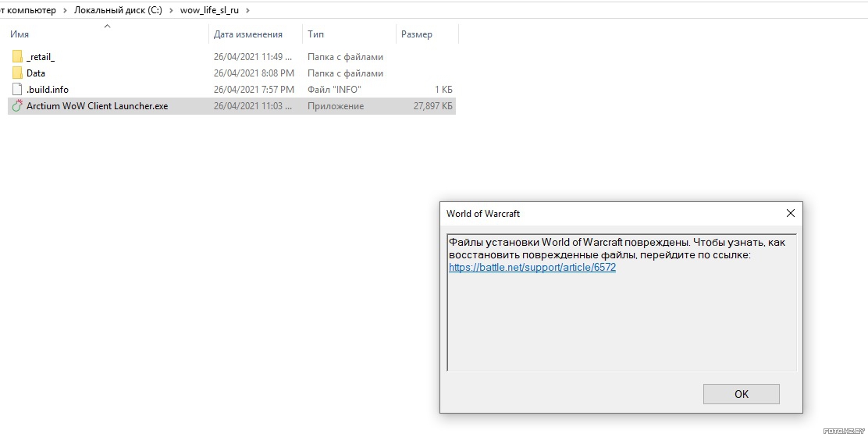
Task: Sort files by Имя column
Action: coord(20,34)
